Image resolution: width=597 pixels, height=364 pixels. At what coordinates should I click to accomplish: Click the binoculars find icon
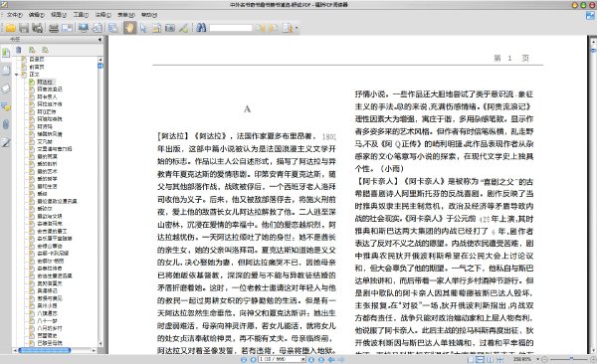[x=201, y=28]
